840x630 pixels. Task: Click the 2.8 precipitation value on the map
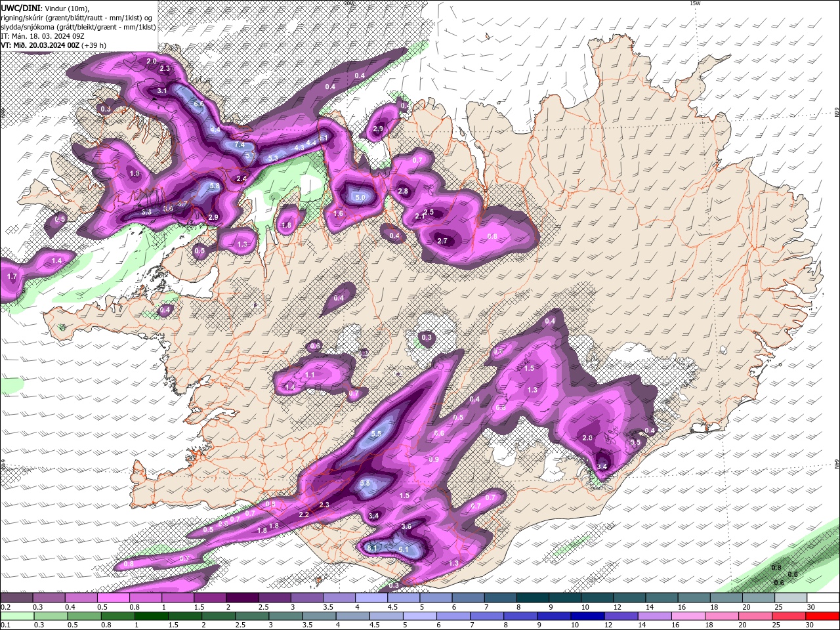pos(403,191)
